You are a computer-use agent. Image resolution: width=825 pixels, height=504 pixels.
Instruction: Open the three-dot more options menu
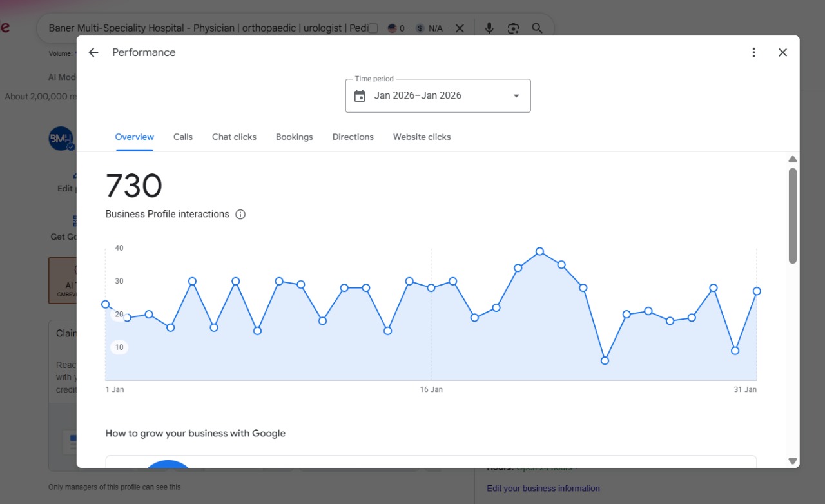coord(753,53)
